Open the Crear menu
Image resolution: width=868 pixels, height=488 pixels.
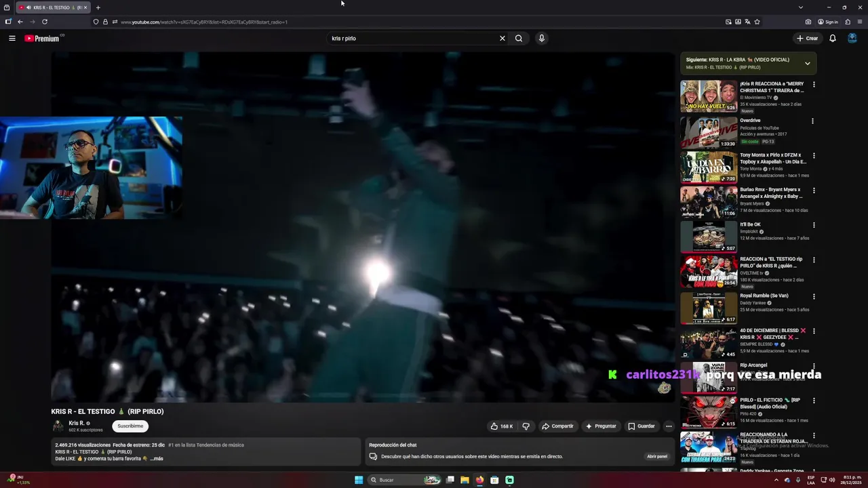807,39
